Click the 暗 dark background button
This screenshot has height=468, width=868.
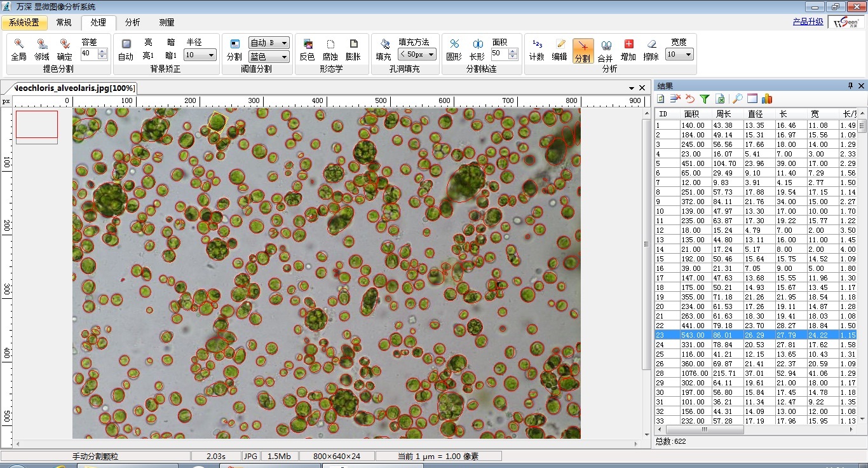pyautogui.click(x=171, y=42)
